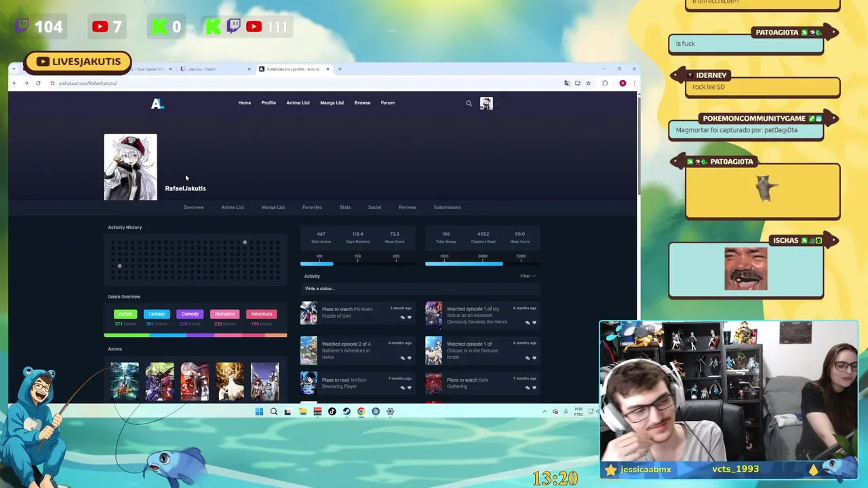Open the Windows Start menu

tap(259, 411)
